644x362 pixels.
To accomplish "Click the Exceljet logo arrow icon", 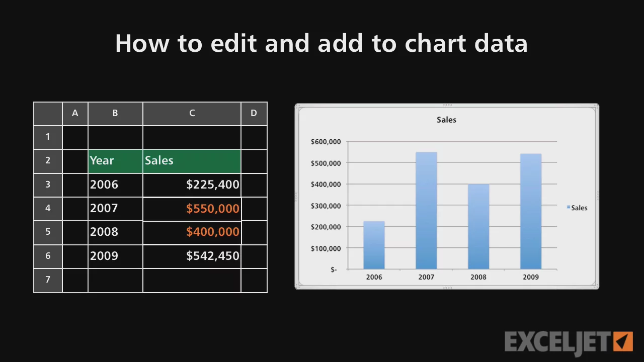I will [x=623, y=341].
